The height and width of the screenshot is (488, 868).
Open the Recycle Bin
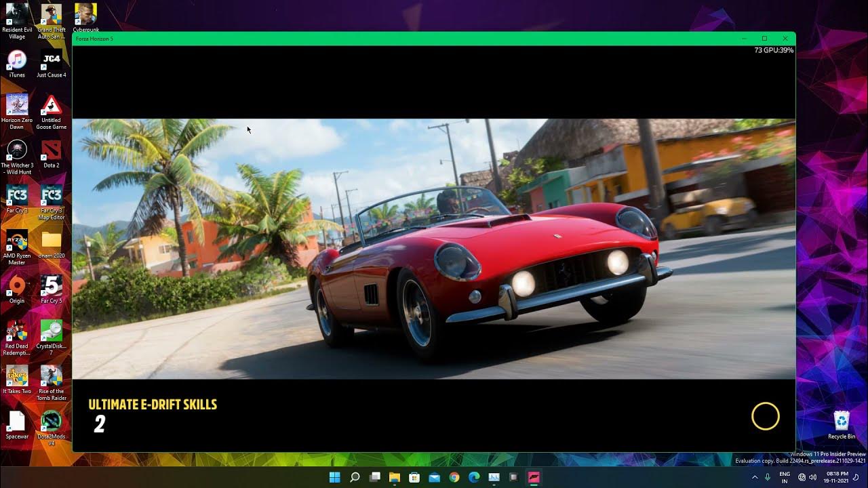[842, 425]
